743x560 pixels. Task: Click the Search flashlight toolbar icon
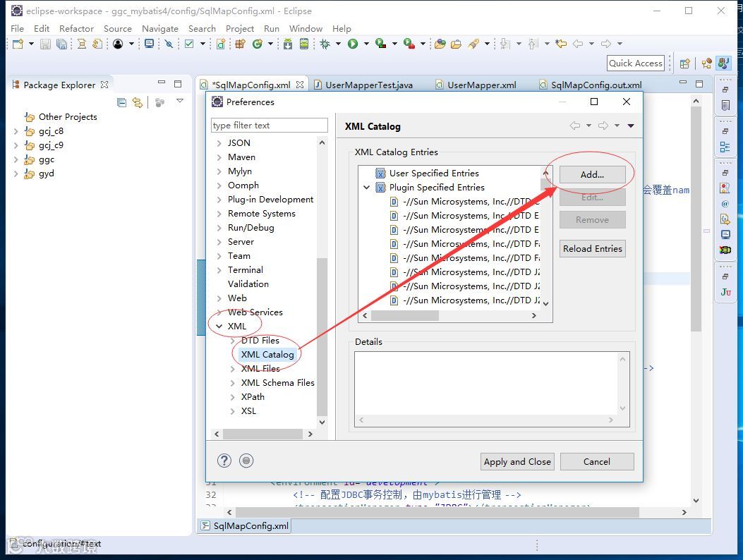coord(473,44)
